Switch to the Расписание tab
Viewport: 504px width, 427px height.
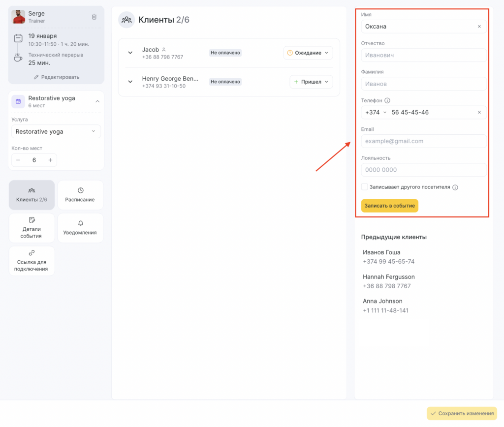[80, 195]
